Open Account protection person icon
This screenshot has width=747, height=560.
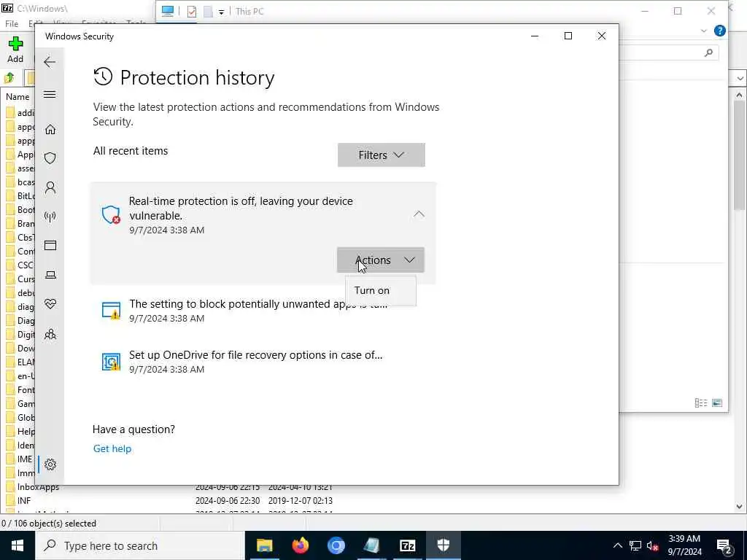50,187
